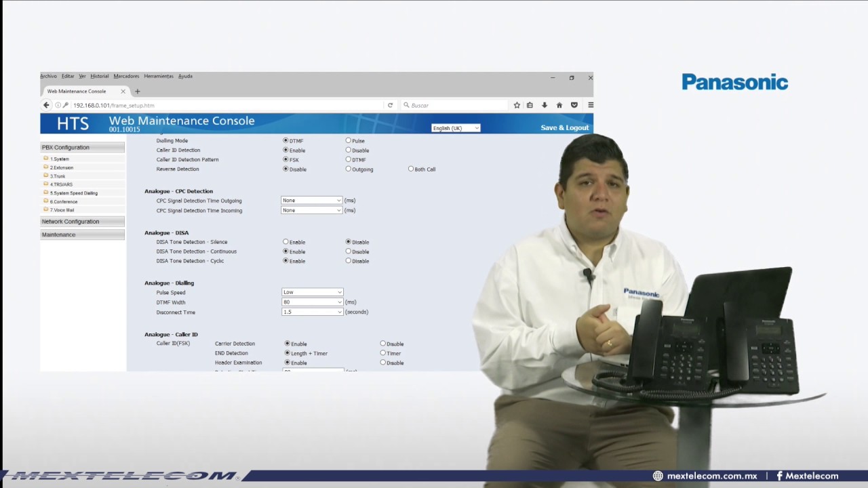
Task: Open the Ver menu
Action: tap(82, 76)
